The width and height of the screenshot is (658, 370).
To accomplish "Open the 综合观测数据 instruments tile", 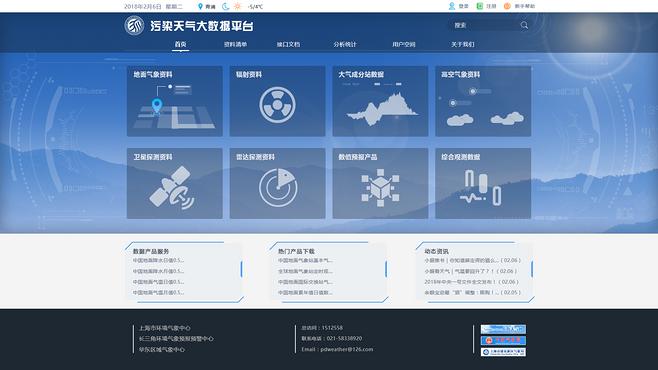I will [483, 183].
